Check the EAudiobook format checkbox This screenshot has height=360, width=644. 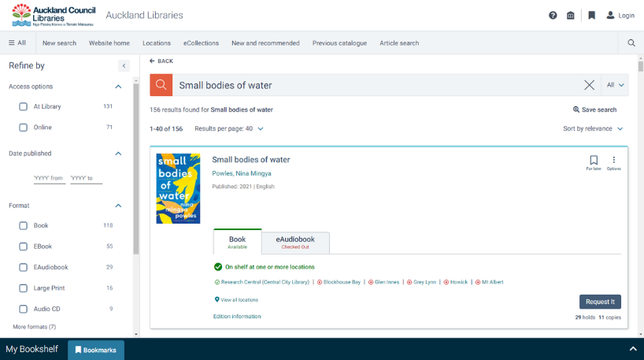point(24,267)
